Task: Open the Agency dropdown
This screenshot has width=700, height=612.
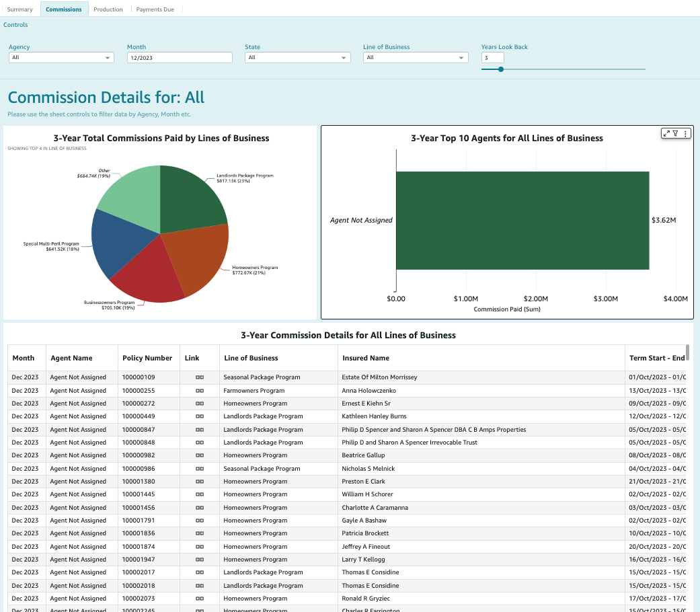Action: (61, 58)
